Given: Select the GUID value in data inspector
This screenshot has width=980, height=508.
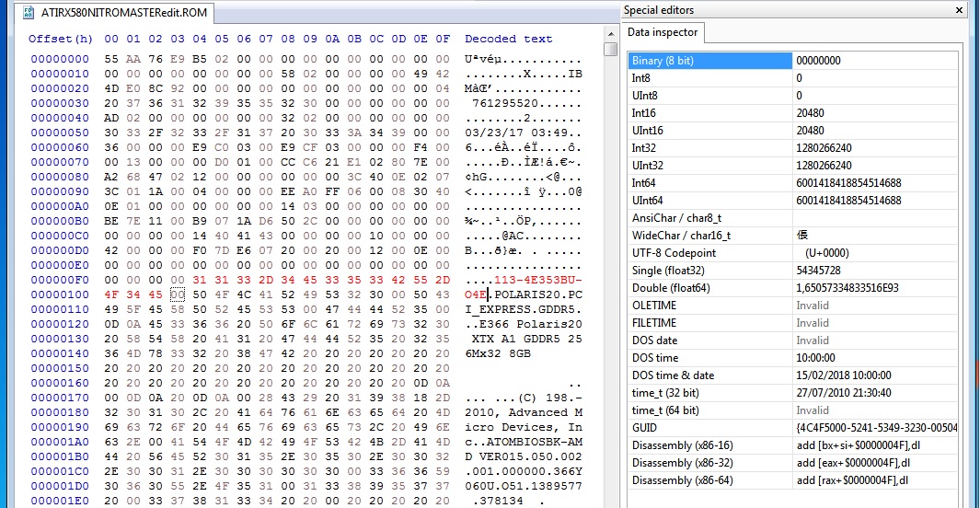Looking at the screenshot, I should point(876,428).
